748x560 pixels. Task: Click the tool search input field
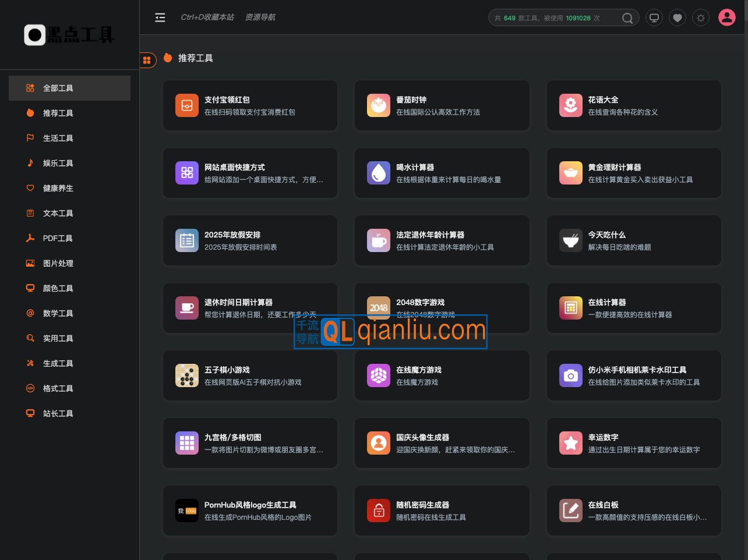[553, 18]
